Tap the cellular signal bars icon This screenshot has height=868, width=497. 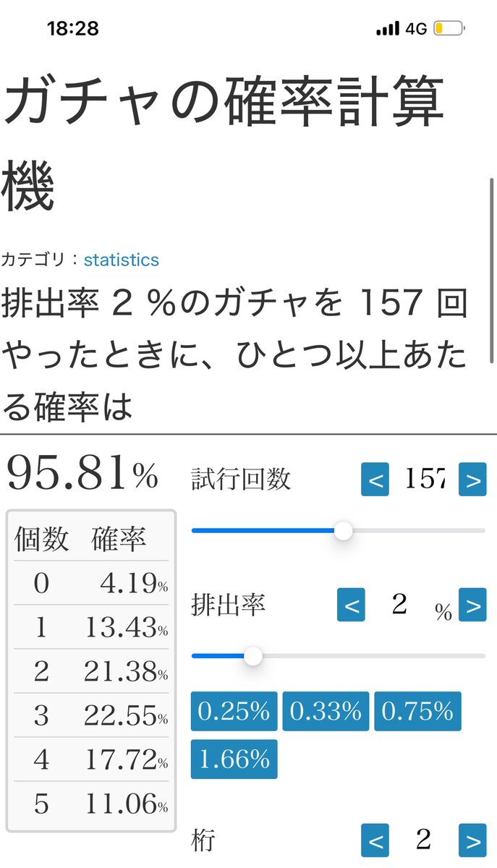[x=388, y=29]
